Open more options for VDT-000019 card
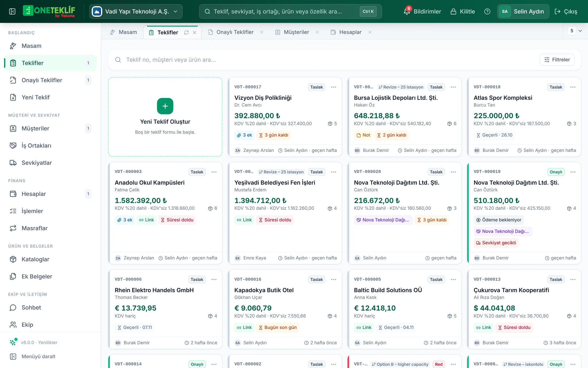This screenshot has width=588, height=368. tap(573, 172)
